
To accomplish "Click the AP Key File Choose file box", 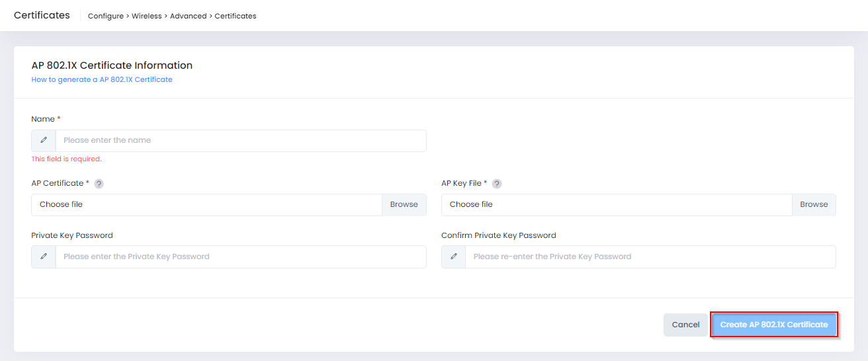I will (x=617, y=205).
